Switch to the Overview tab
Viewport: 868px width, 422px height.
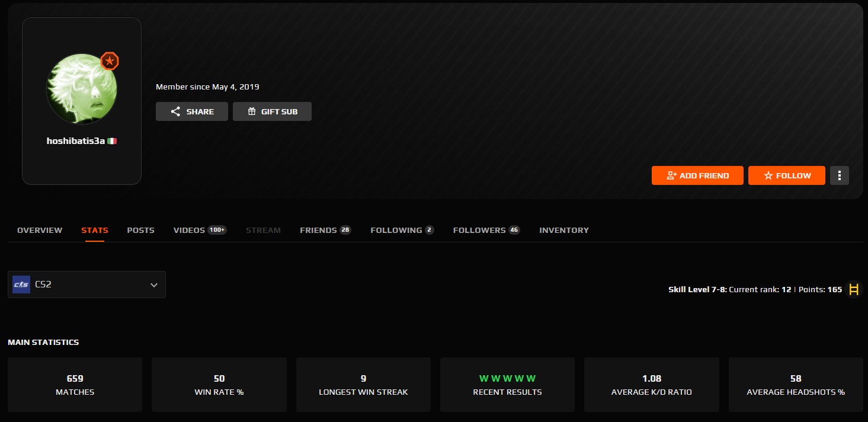tap(40, 230)
